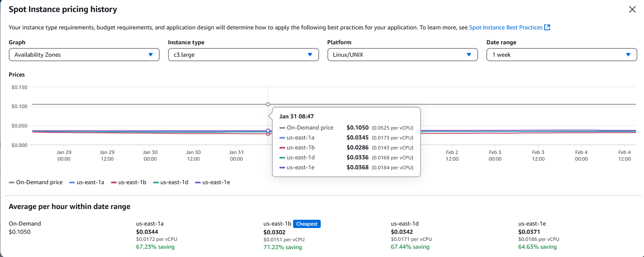Close the Spot Instance pricing history dialog
This screenshot has height=257, width=644.
coord(632,10)
